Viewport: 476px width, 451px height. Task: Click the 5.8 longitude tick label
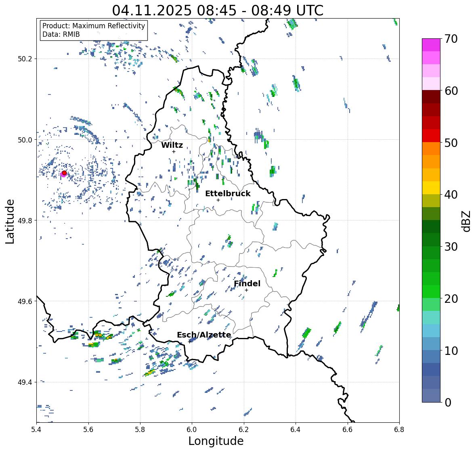140,429
